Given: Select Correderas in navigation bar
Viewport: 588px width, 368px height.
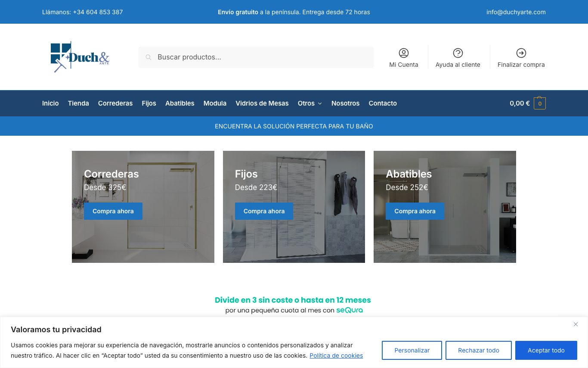Looking at the screenshot, I should click(x=115, y=103).
